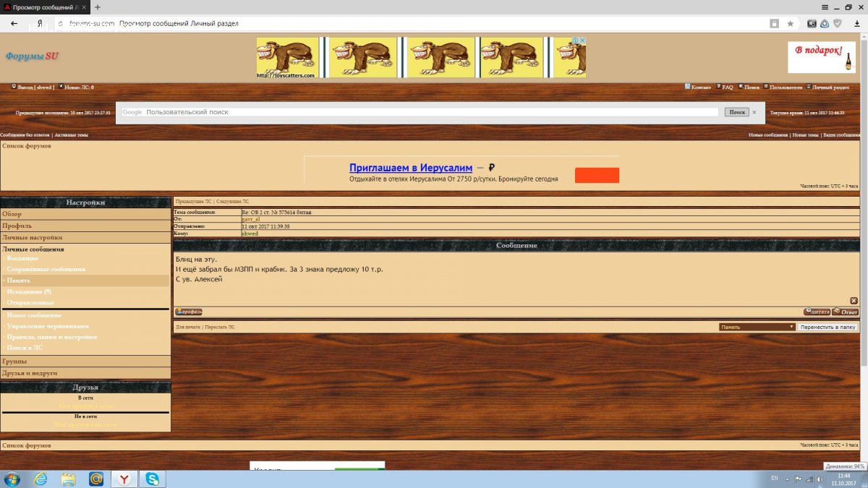The height and width of the screenshot is (488, 868).
Task: Open sender profile link gavr_al
Action: (x=250, y=219)
